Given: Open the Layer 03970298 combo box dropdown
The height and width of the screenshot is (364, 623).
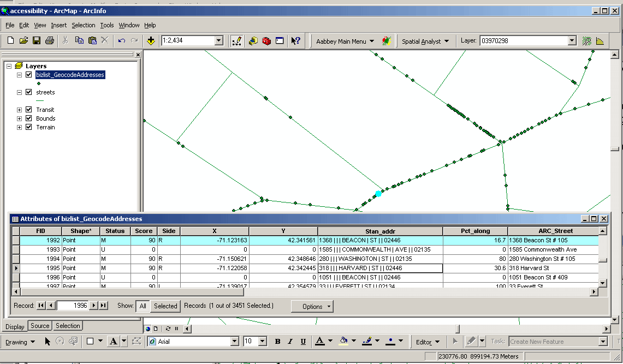Looking at the screenshot, I should (572, 40).
